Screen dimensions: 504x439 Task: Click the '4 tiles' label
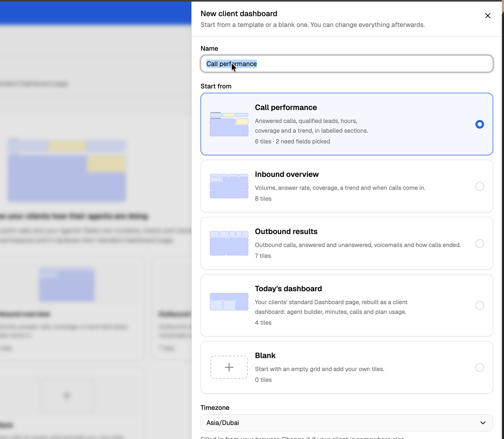[x=263, y=323]
